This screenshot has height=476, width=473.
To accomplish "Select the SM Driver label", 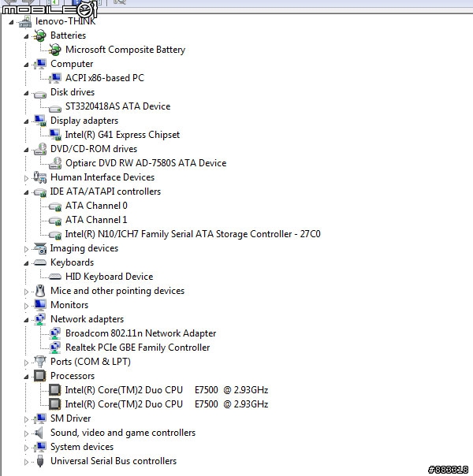I will (70, 418).
